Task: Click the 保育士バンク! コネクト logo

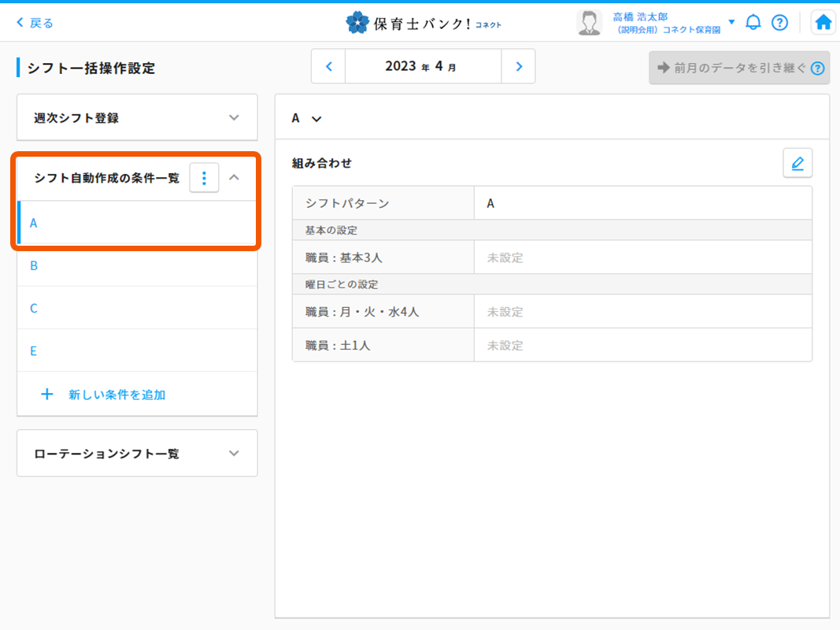Action: click(424, 23)
